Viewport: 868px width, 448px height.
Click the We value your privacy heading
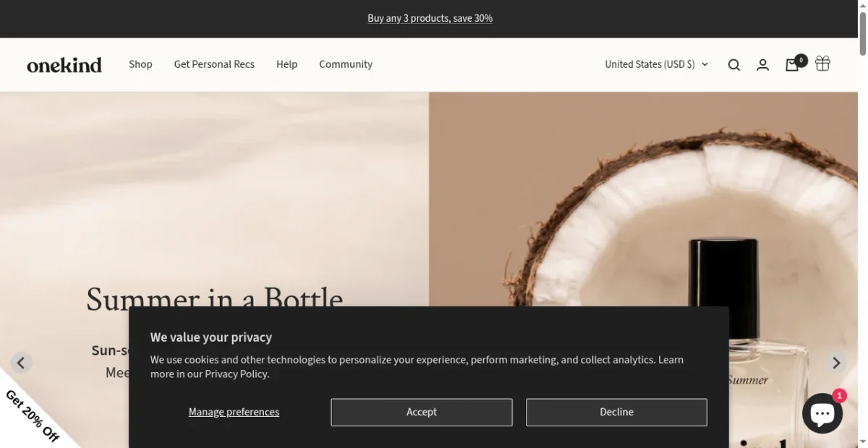tap(211, 337)
